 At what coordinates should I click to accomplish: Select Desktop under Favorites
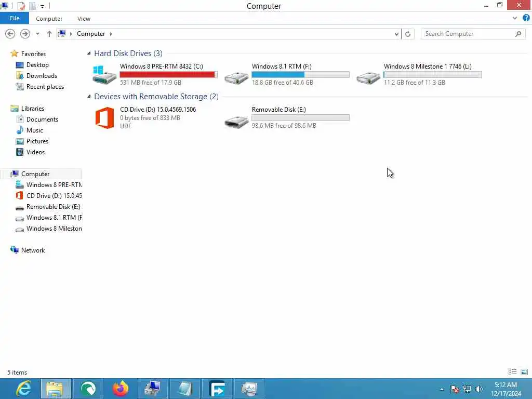(x=37, y=65)
